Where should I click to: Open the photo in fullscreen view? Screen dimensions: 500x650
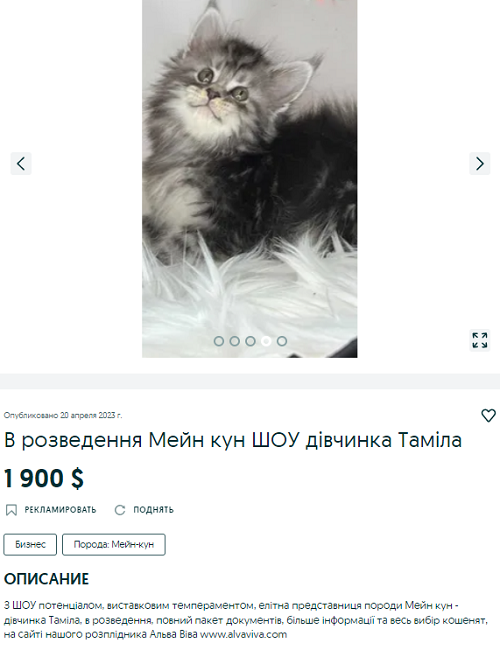pos(480,340)
